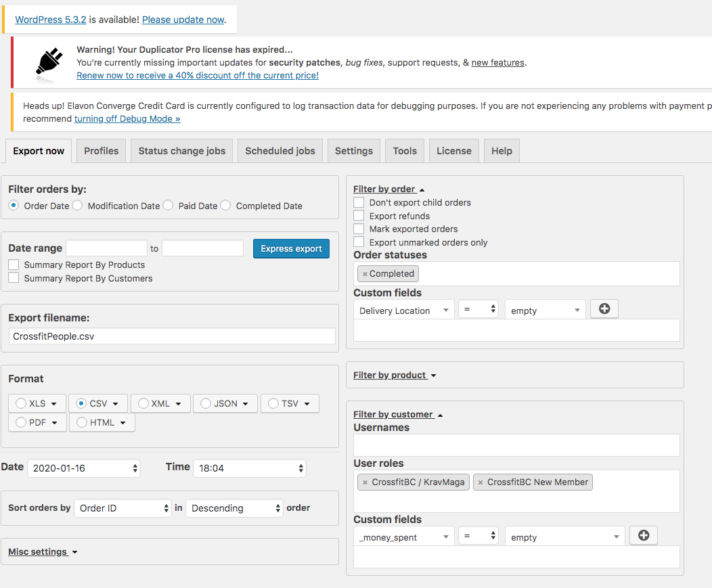This screenshot has width=712, height=588.
Task: Enable Export refunds checkbox
Action: coord(359,216)
